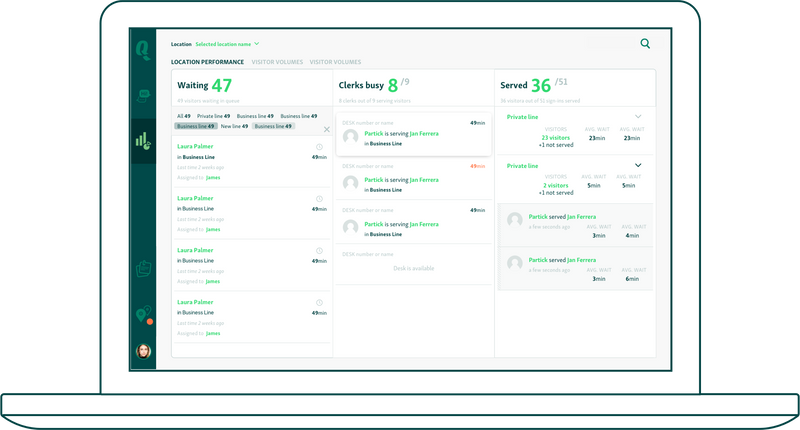Click the clock icon on the bottom Laura Palmer card
Viewport: 800px width, 430px height.
319,302
